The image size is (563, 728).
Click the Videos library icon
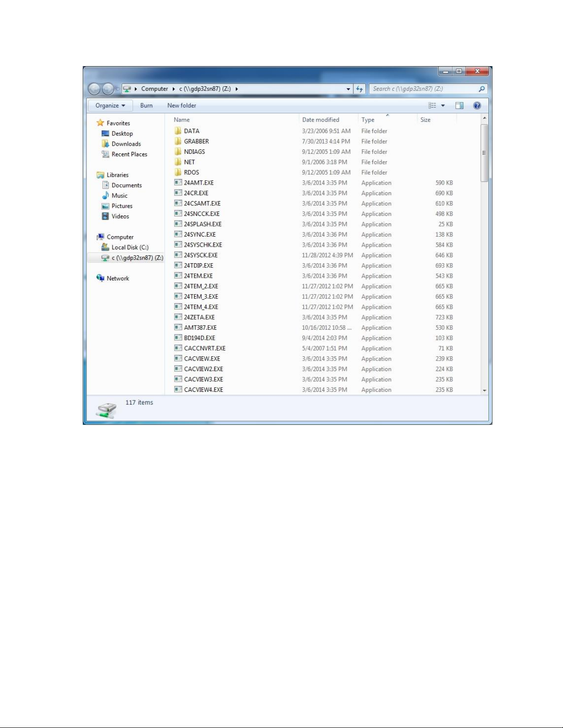click(105, 216)
